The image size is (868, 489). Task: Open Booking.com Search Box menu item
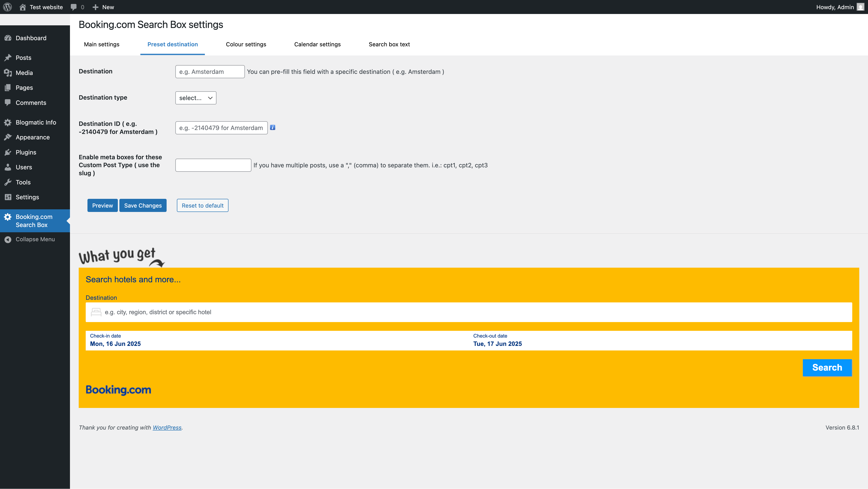[35, 221]
